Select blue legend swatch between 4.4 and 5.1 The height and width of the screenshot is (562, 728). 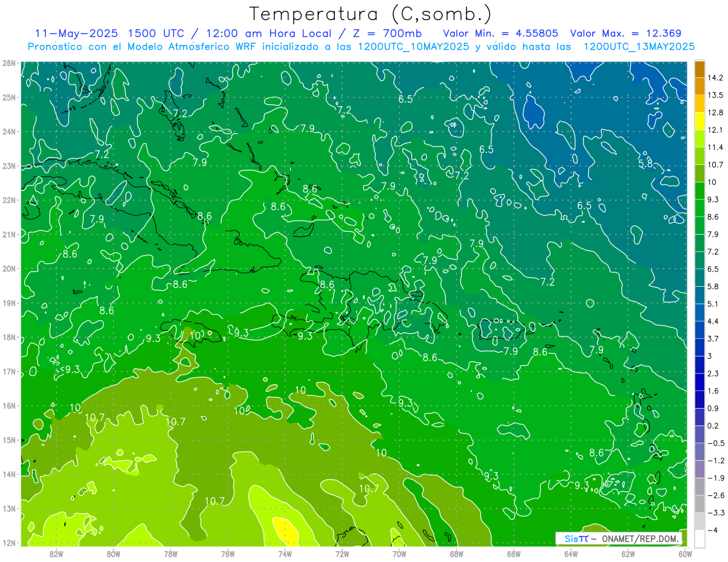click(x=699, y=313)
